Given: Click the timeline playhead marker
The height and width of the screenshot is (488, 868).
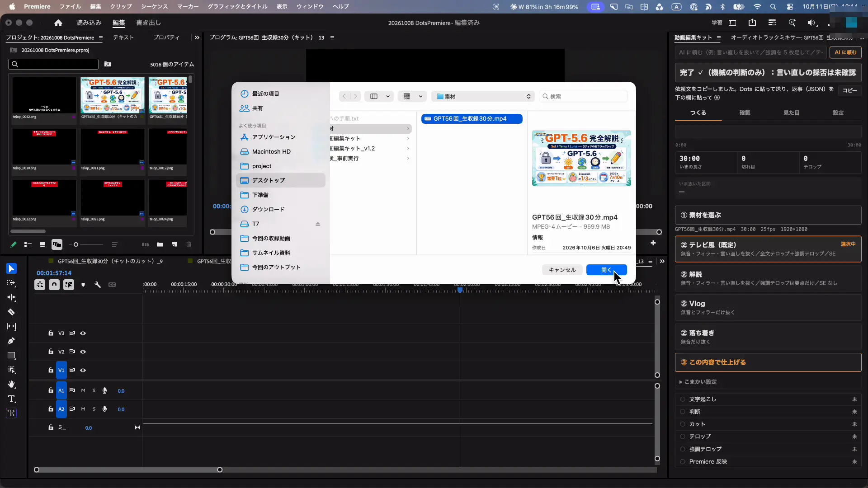Looking at the screenshot, I should point(460,290).
